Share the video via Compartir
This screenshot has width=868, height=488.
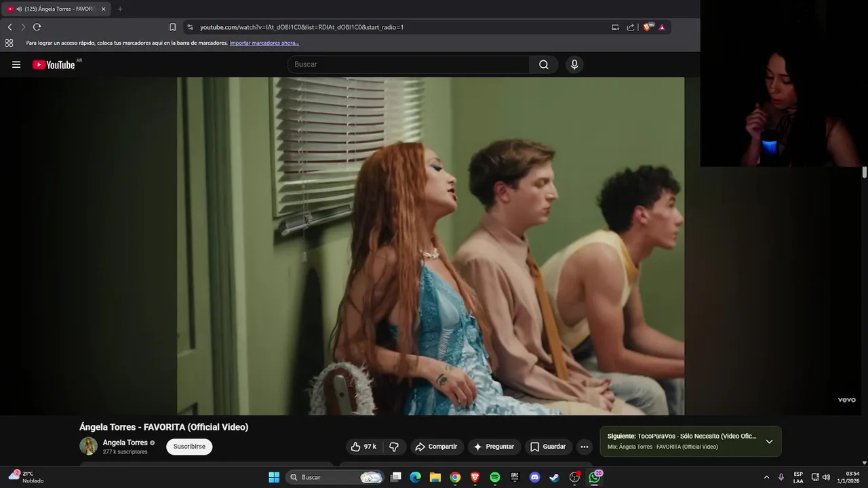436,447
